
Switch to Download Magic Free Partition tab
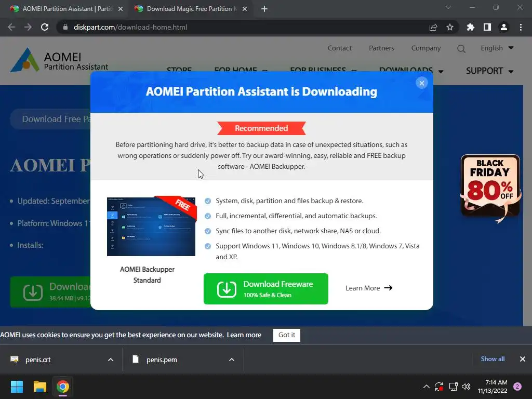(191, 9)
